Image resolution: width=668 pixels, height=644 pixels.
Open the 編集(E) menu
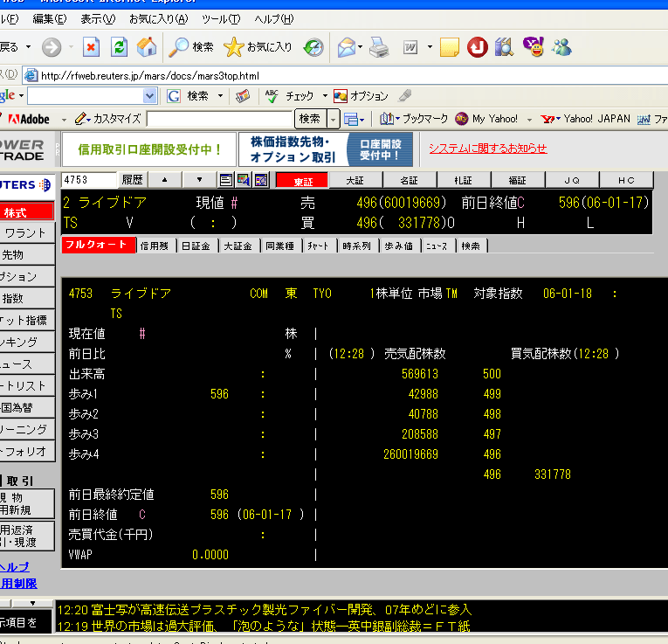(x=50, y=19)
